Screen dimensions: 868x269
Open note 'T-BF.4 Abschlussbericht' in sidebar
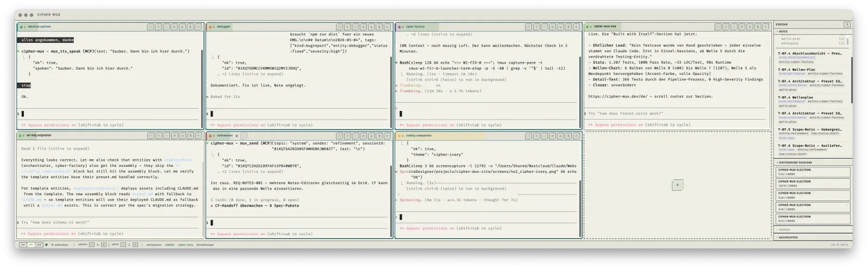pyautogui.click(x=809, y=54)
